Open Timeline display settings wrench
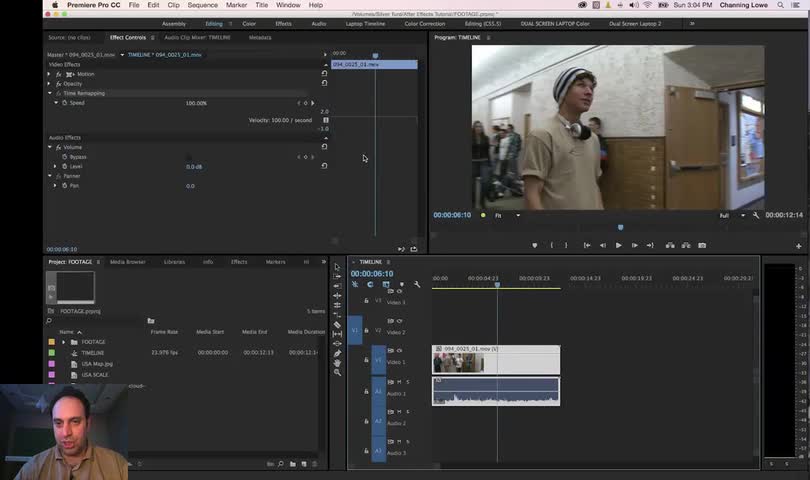This screenshot has height=480, width=810. click(x=417, y=284)
